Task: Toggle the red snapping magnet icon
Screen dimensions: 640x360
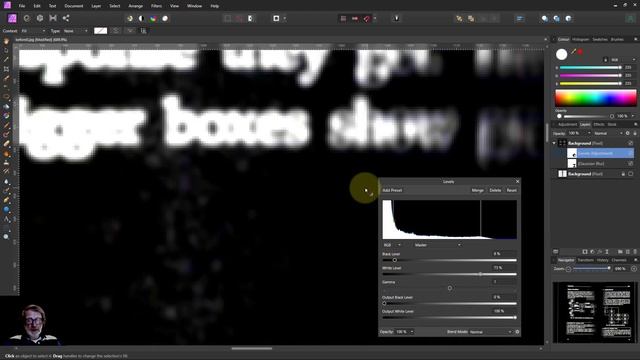Action: point(367,18)
